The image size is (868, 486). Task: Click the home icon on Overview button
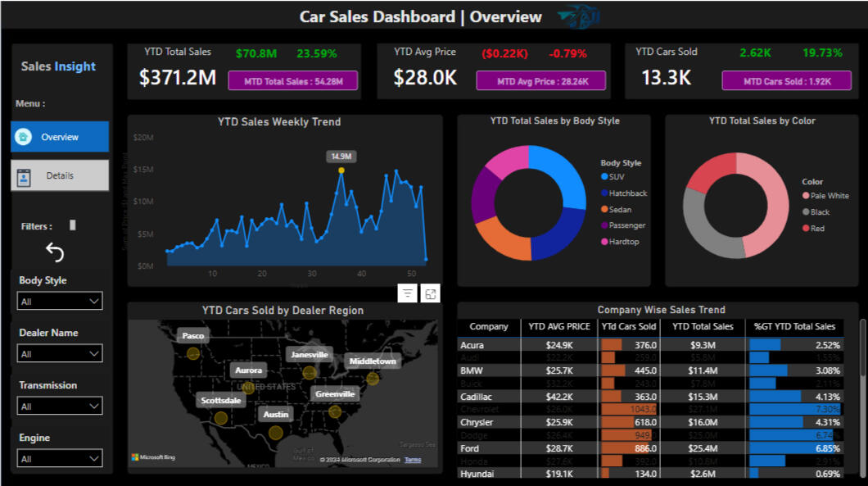[x=24, y=137]
